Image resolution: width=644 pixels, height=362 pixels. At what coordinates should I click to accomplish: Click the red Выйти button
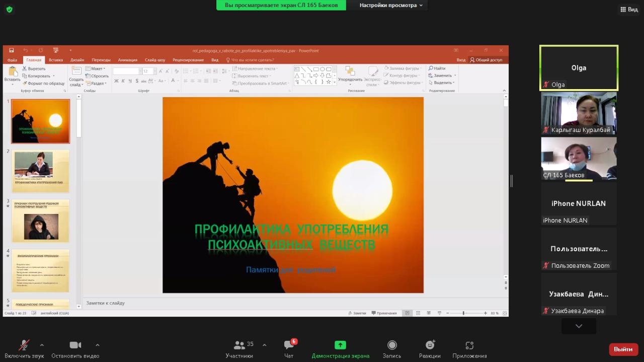pyautogui.click(x=623, y=349)
